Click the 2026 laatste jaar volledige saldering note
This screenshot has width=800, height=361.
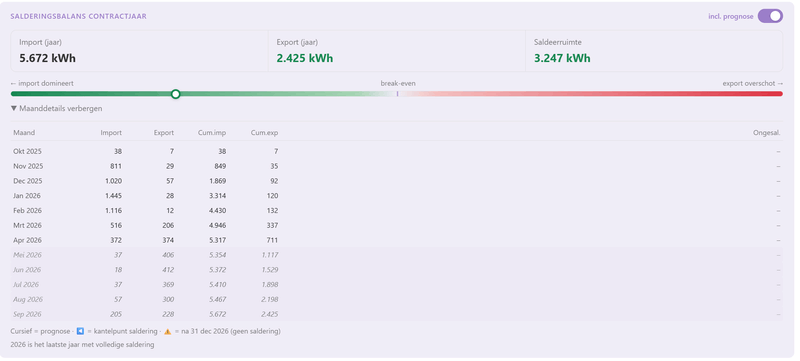[82, 345]
